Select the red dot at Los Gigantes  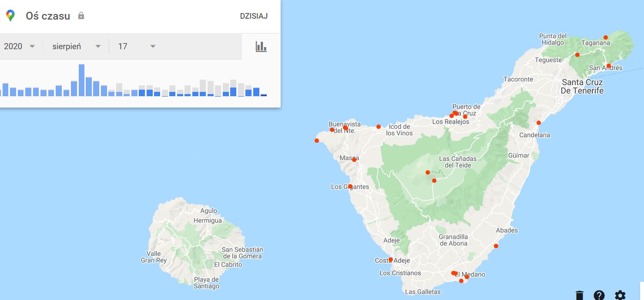point(350,186)
